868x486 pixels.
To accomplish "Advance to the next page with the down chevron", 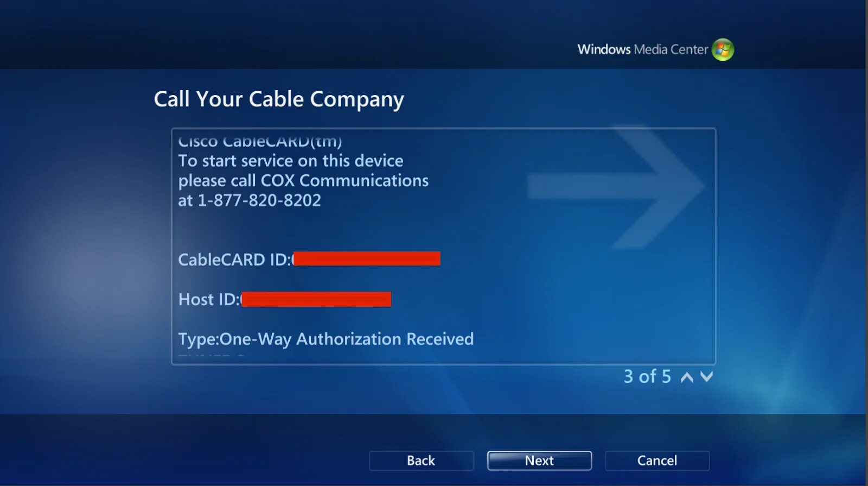I will 706,376.
